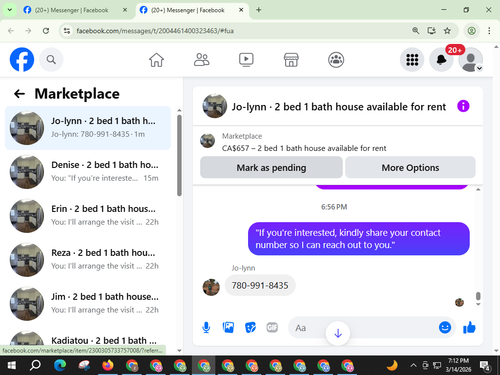Click the Aa message input field

[363, 328]
